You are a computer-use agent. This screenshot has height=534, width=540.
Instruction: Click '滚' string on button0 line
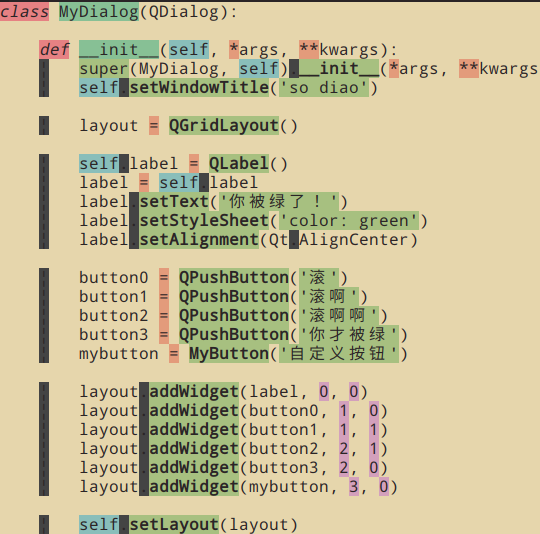coord(319,277)
